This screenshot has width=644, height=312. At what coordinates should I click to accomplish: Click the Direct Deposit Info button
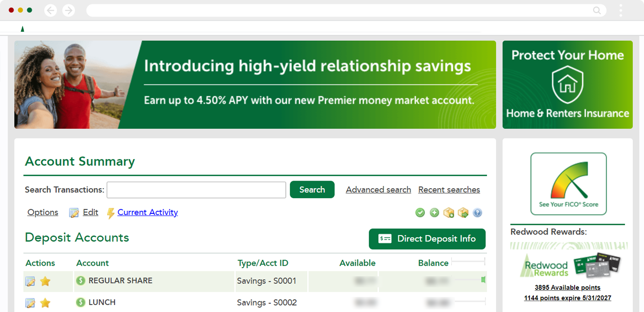(427, 239)
